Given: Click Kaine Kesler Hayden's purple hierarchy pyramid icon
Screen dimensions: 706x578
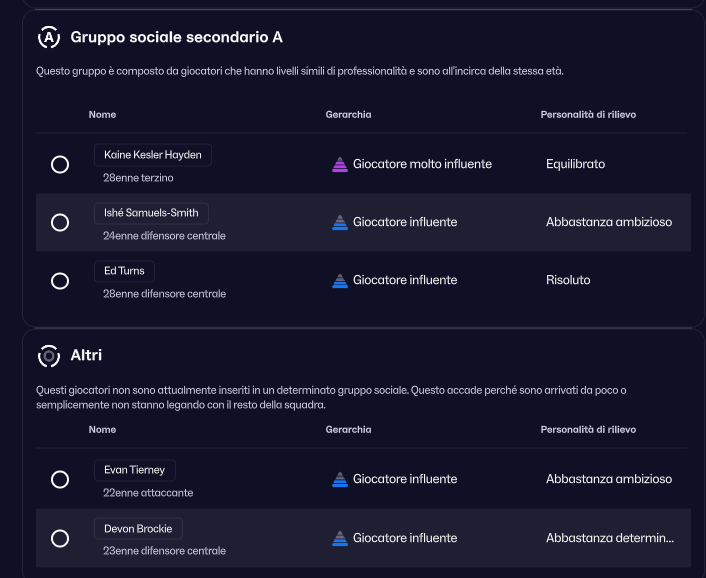Looking at the screenshot, I should click(x=340, y=164).
